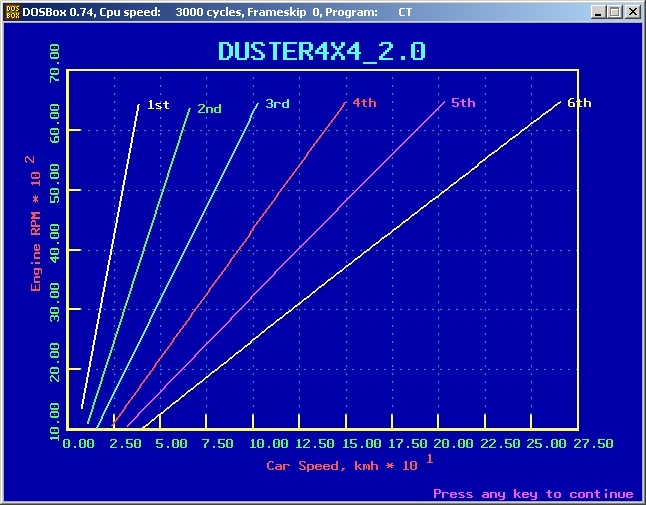Click the 2nd gear curve label
This screenshot has width=646, height=505.
pyautogui.click(x=209, y=109)
